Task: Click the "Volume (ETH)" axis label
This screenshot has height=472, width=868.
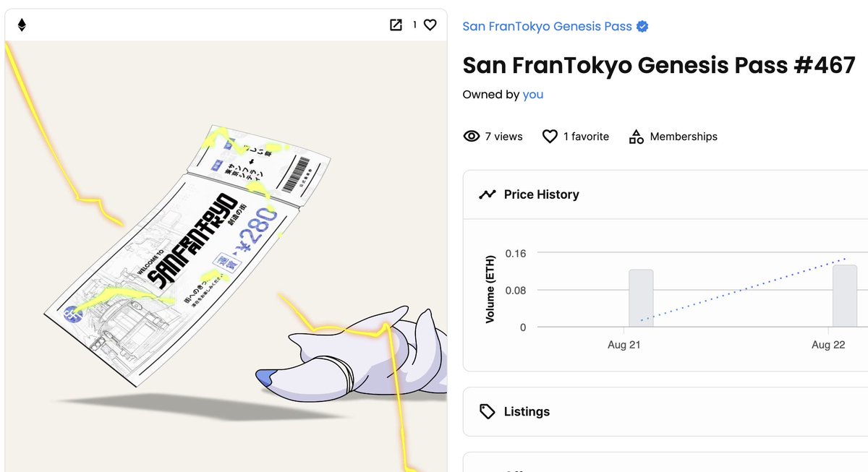Action: point(490,289)
